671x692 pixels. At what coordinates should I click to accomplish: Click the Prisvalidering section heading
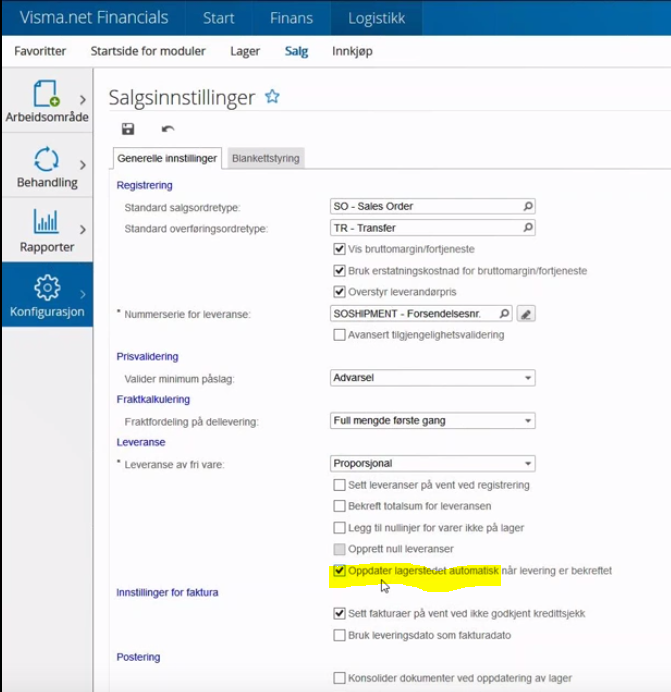[147, 357]
